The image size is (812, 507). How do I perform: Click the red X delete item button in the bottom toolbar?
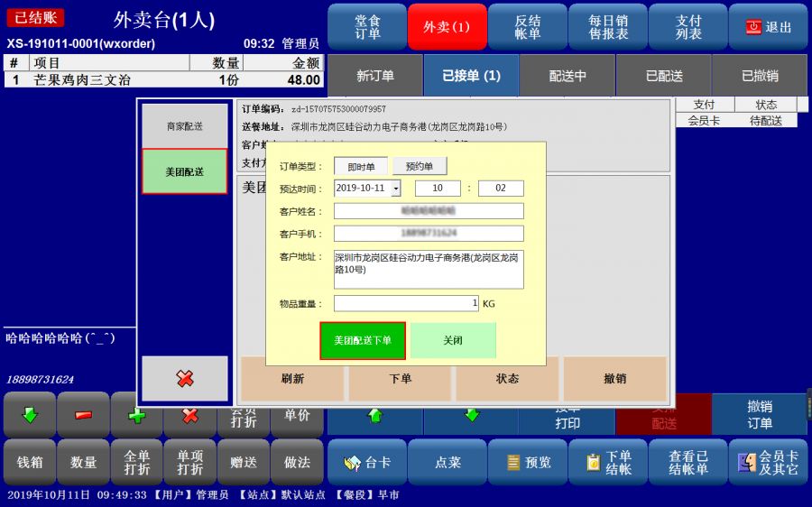point(190,417)
